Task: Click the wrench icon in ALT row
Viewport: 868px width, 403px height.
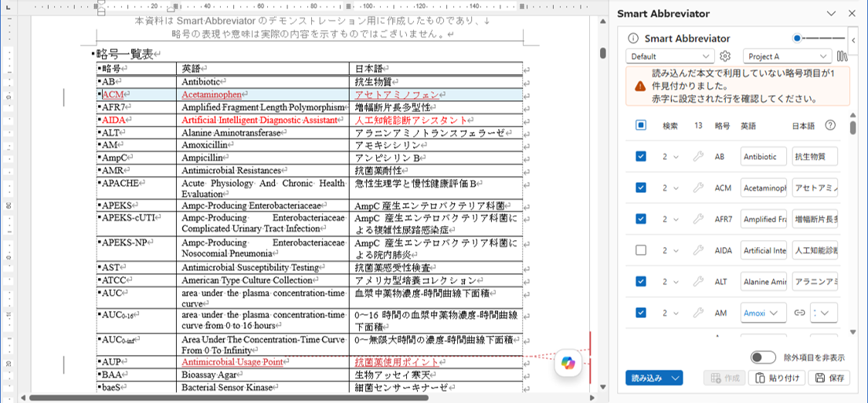Action: [698, 282]
